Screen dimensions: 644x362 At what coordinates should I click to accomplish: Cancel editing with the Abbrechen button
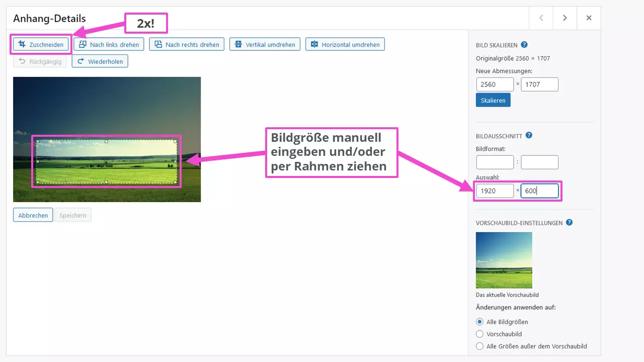[x=33, y=215]
